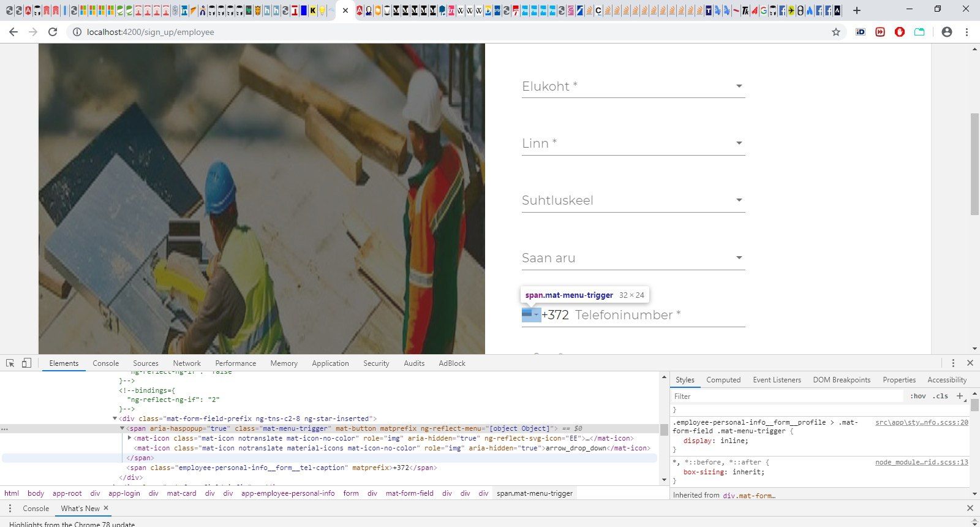This screenshot has height=527, width=980.
Task: Open the Audits tab
Action: click(414, 363)
